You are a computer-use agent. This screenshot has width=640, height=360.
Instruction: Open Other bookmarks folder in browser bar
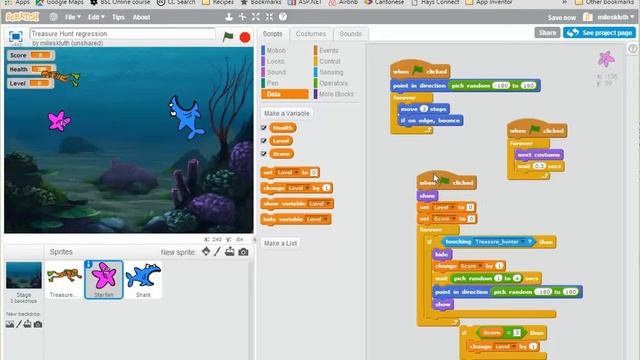604,2
